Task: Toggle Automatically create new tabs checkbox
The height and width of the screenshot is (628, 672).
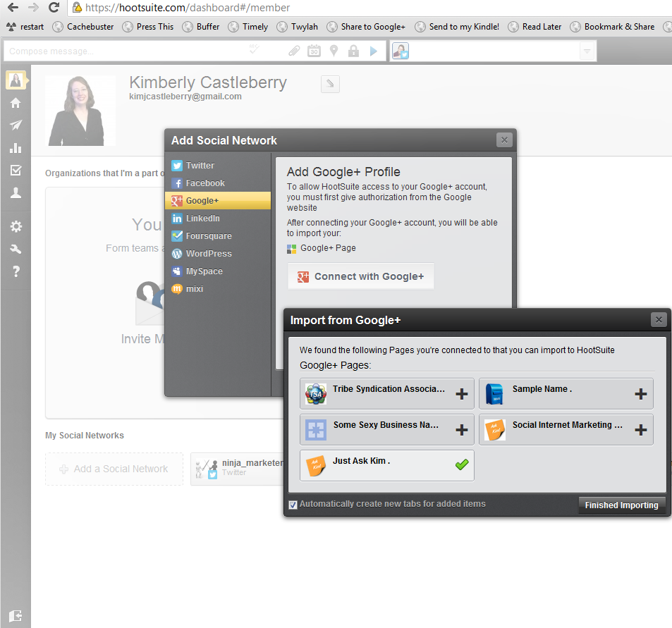Action: click(293, 505)
